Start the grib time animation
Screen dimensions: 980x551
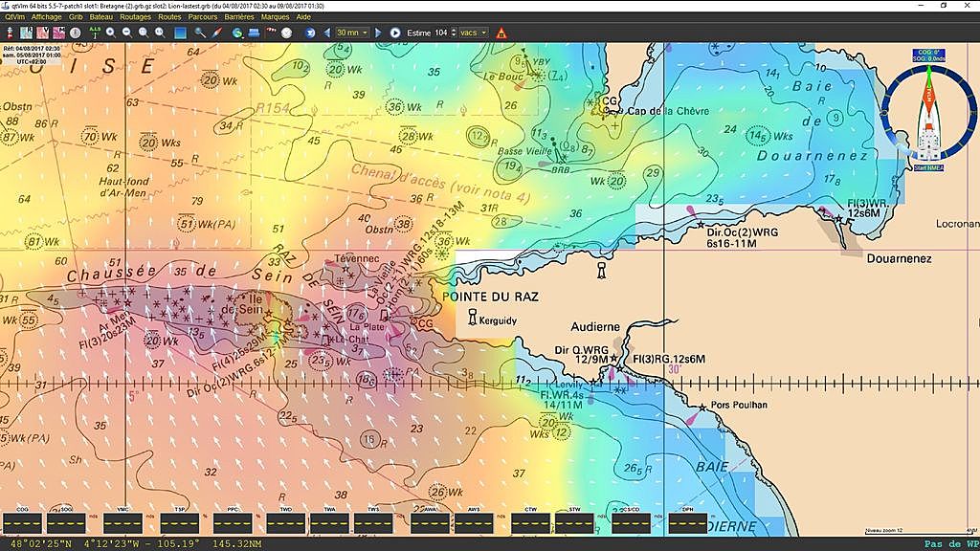(395, 33)
